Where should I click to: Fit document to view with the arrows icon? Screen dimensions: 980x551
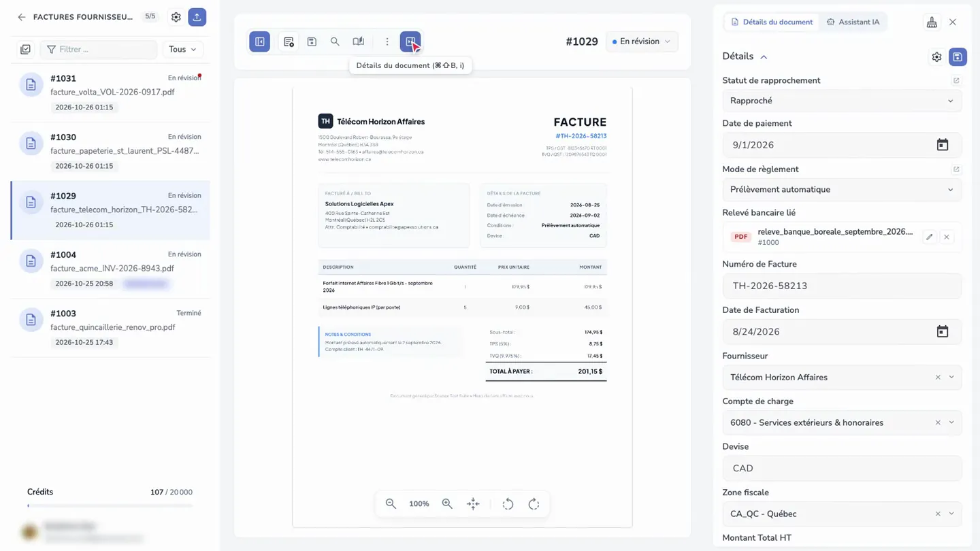(x=473, y=504)
